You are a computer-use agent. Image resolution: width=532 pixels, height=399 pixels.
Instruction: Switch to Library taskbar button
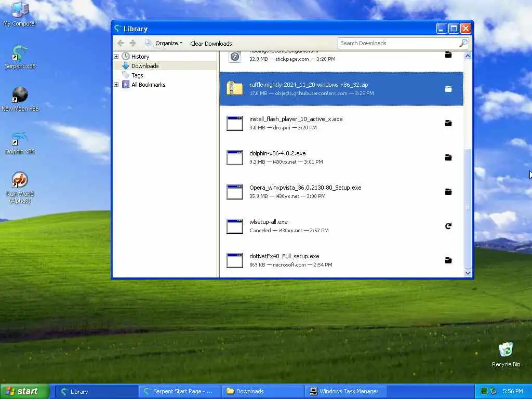96,391
